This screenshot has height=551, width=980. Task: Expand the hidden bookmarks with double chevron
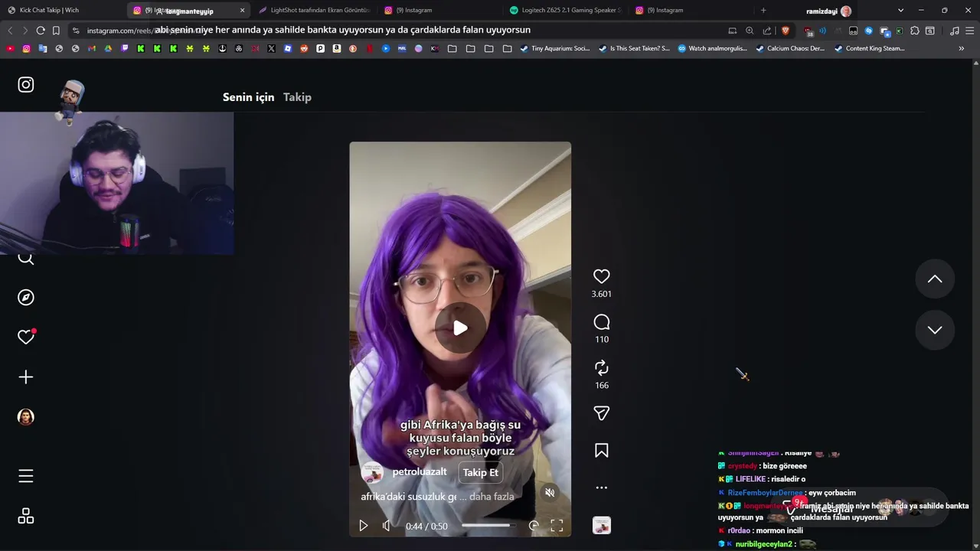pyautogui.click(x=962, y=48)
